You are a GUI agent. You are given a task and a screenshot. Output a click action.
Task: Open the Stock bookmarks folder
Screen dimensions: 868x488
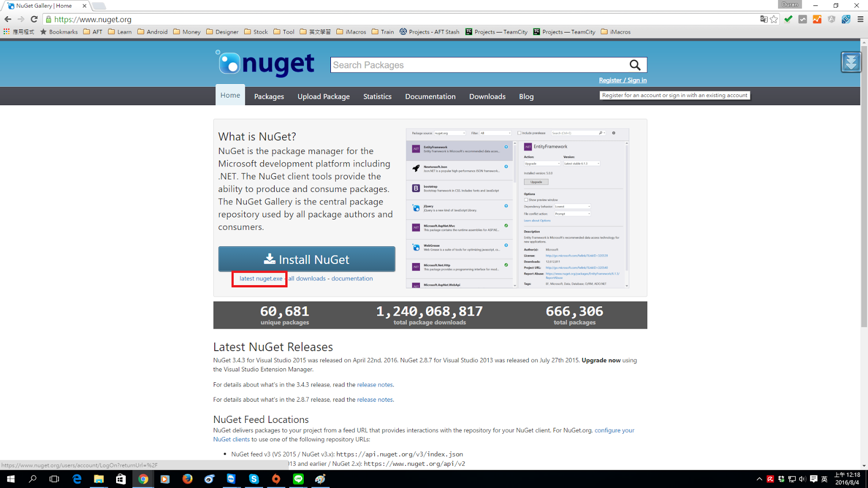[256, 32]
